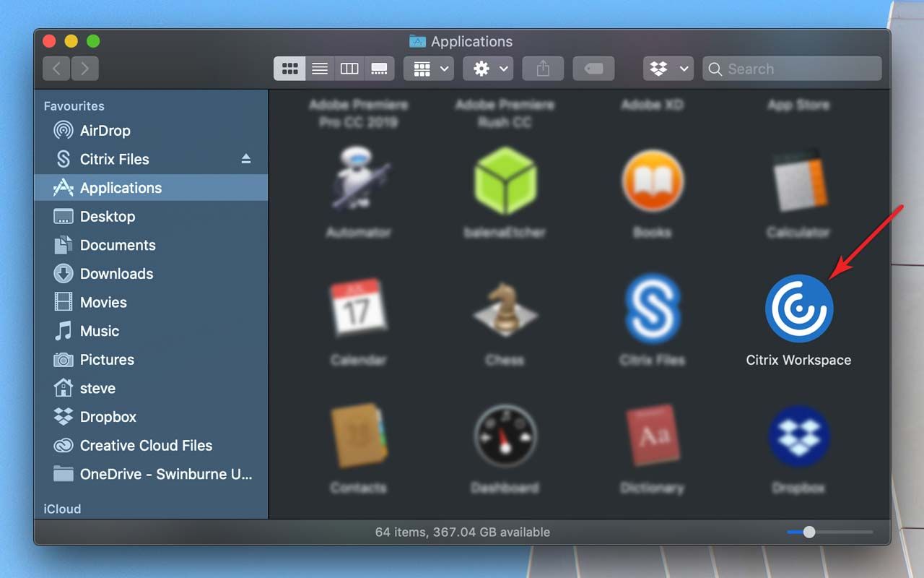
Task: Switch to list view mode
Action: (320, 69)
